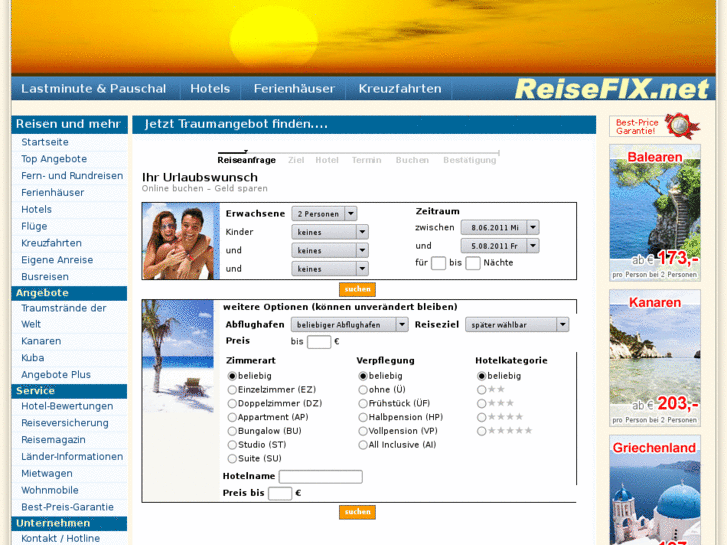Open Wohnmobile sidebar link
Screen dimensions: 727x545
[50, 490]
